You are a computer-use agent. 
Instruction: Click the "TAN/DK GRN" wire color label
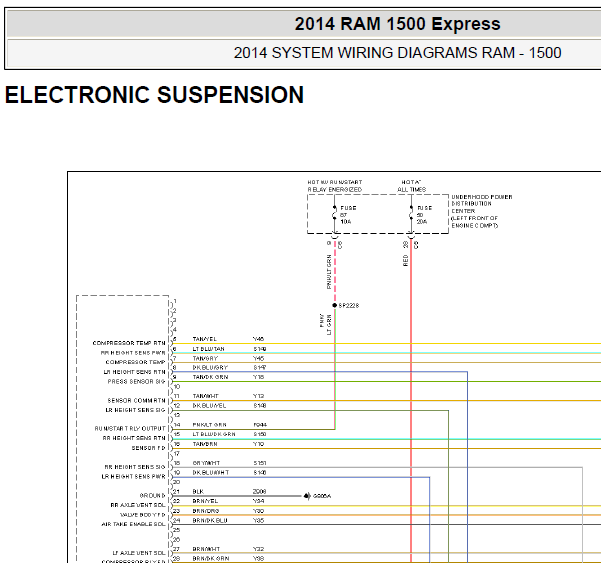tap(210, 377)
